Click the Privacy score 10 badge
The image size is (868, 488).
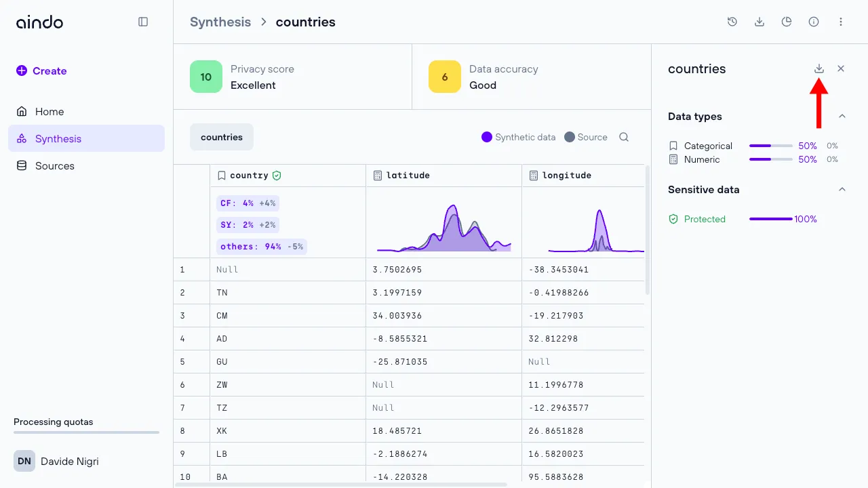click(206, 77)
